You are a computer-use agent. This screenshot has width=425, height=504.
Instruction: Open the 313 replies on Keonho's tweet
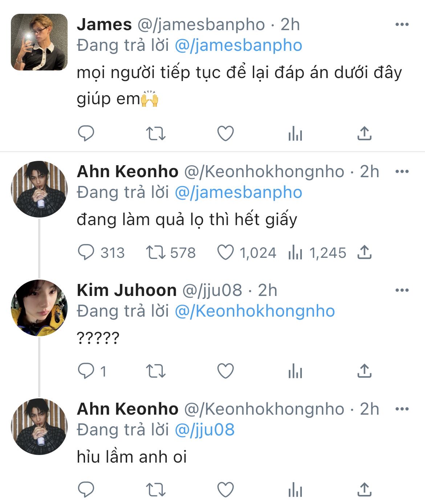(86, 252)
